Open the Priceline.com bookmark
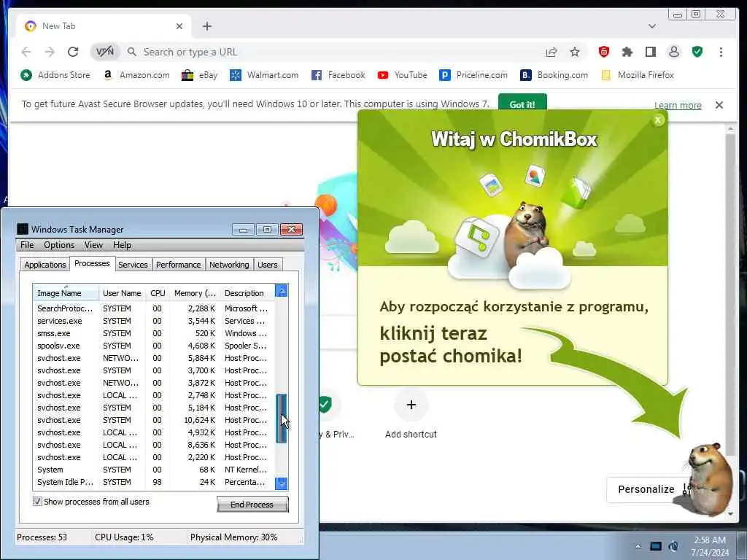The image size is (747, 560). tap(473, 75)
